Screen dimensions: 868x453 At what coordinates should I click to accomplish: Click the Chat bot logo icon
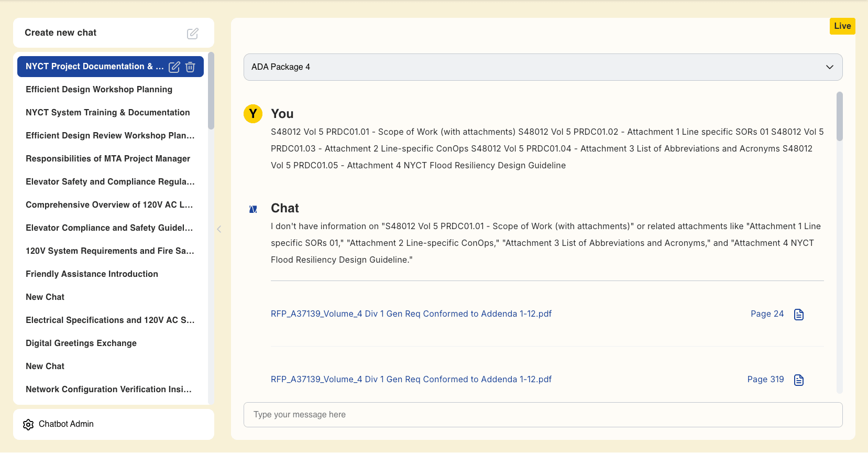[x=253, y=209]
